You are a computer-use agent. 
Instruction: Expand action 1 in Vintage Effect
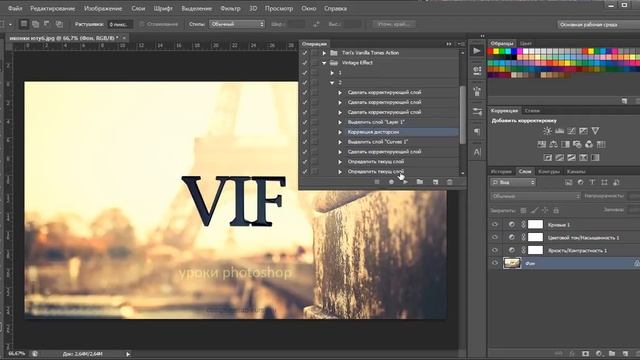point(332,73)
